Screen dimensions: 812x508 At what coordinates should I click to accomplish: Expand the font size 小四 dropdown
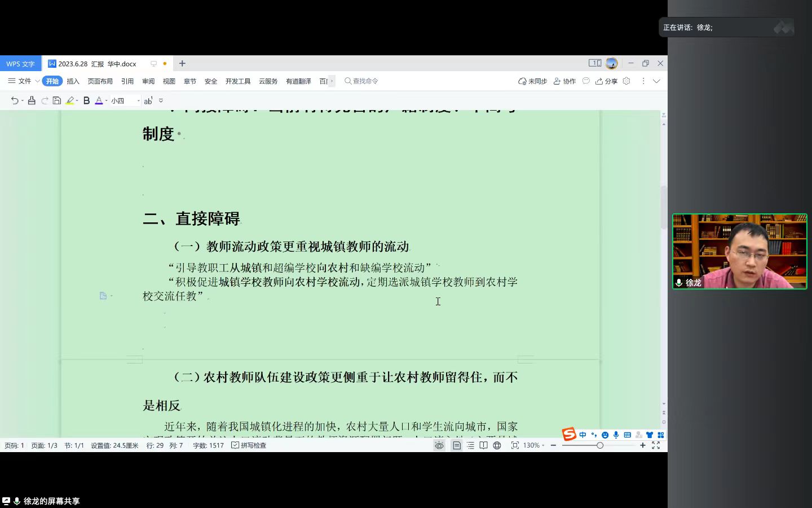click(138, 101)
